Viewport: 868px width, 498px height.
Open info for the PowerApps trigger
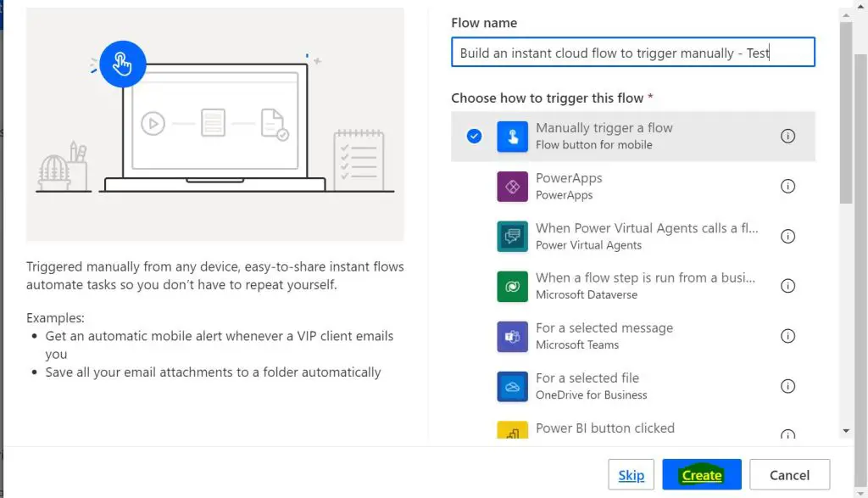pyautogui.click(x=787, y=186)
